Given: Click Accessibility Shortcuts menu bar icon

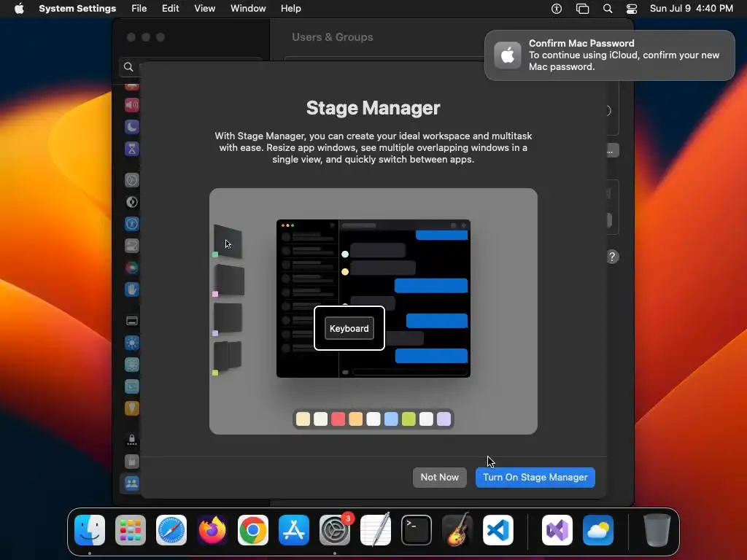Looking at the screenshot, I should pos(557,9).
